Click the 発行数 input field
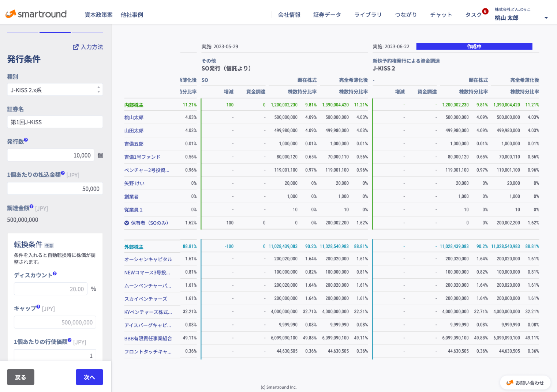 51,155
